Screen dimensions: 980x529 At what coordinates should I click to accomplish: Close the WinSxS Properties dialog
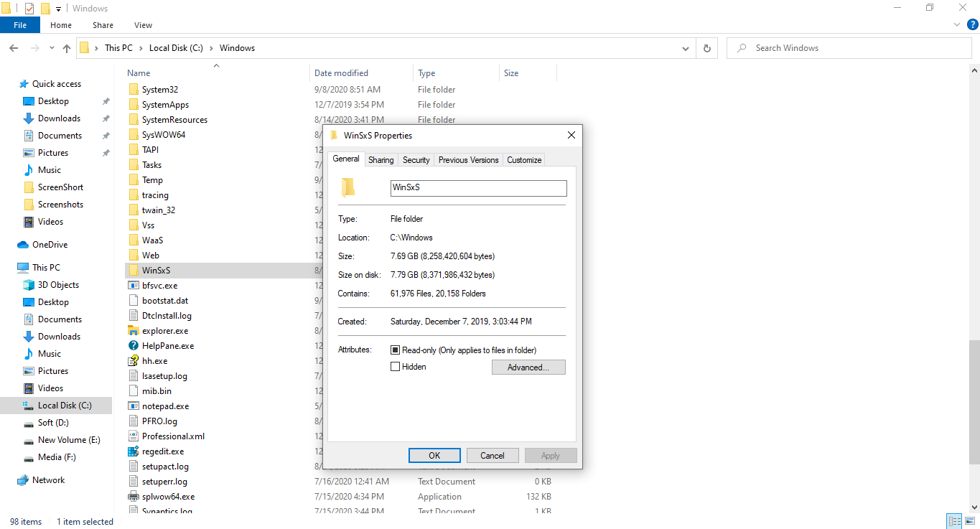pos(571,135)
